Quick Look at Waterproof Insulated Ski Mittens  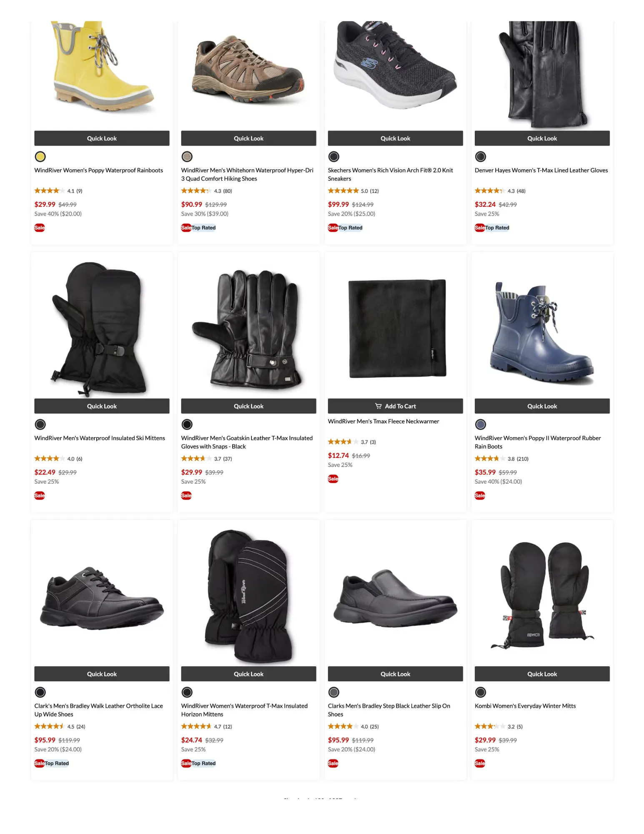pyautogui.click(x=102, y=406)
